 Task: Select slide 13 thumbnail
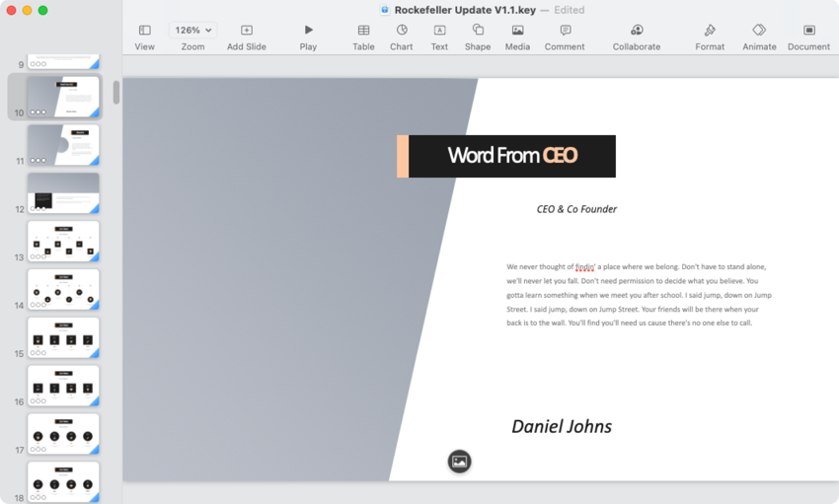click(63, 241)
